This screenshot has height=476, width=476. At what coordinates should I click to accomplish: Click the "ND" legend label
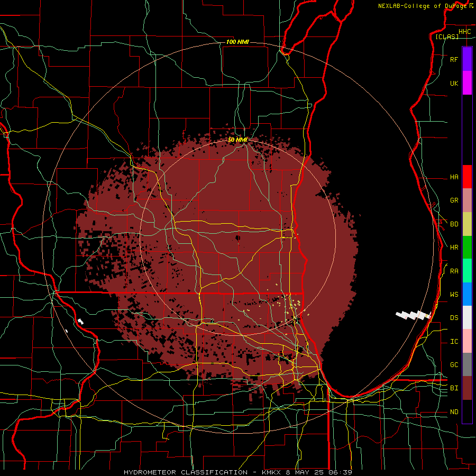[x=454, y=412]
